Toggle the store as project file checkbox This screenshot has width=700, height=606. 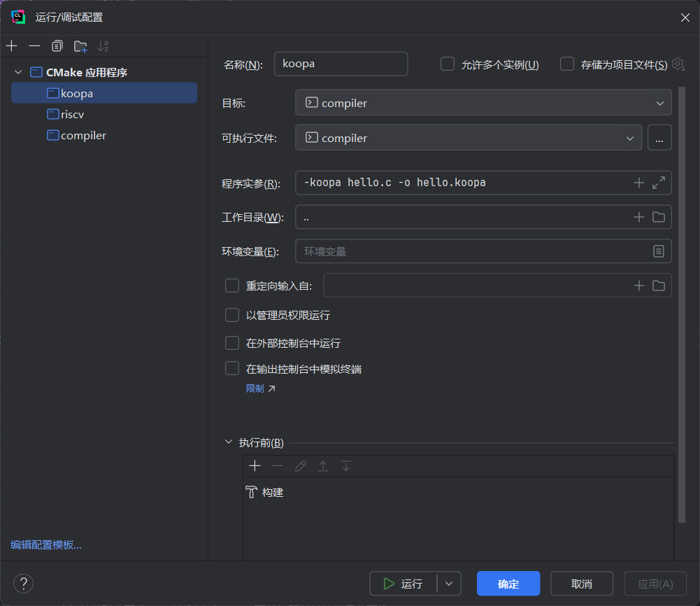pos(567,64)
